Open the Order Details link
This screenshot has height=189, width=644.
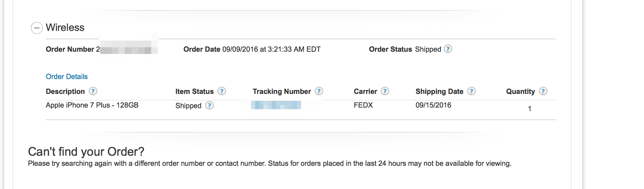(x=67, y=77)
